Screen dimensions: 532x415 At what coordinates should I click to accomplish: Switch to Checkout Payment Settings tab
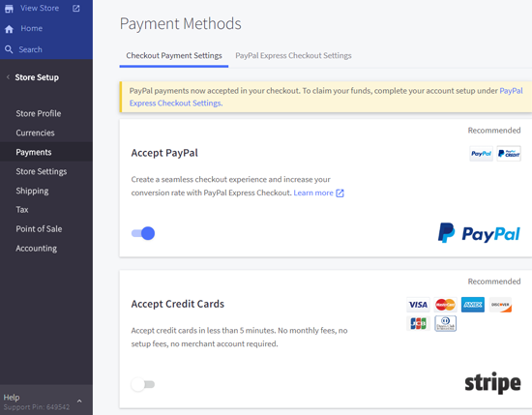(x=174, y=56)
